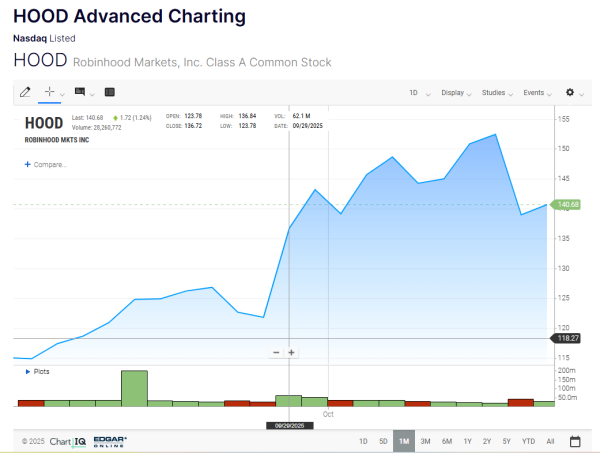The image size is (600, 453).
Task: Click the annotation info box icon
Action: pyautogui.click(x=80, y=92)
